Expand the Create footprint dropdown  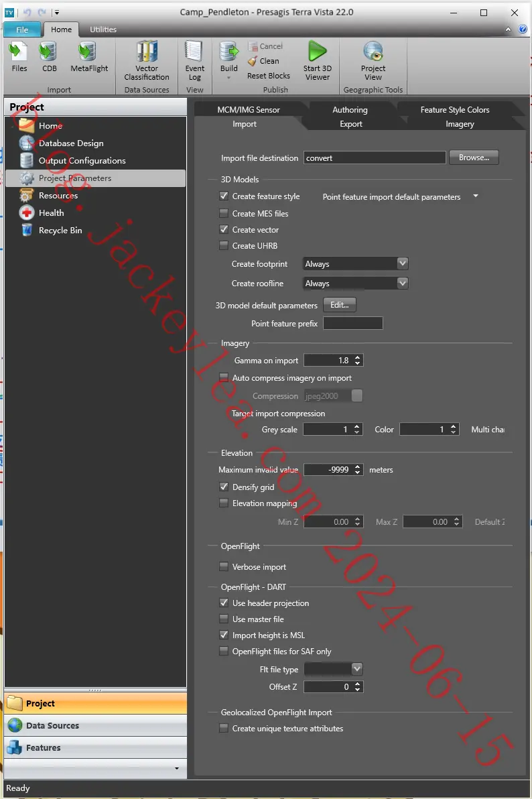403,263
